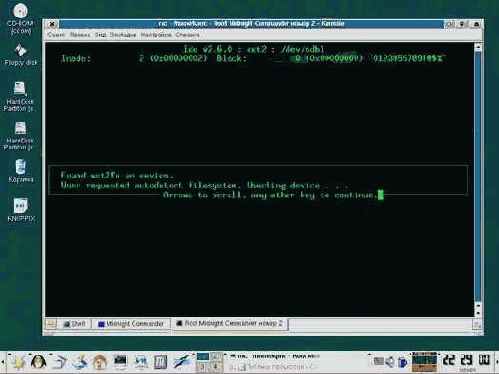Click the 'Inode:' label in terminal
The image size is (499, 374).
tap(76, 59)
